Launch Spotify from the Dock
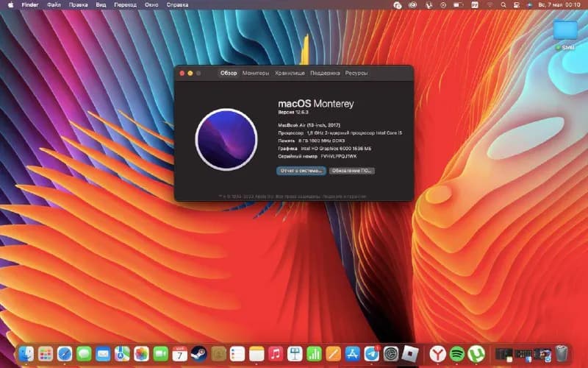This screenshot has height=368, width=588. point(456,354)
